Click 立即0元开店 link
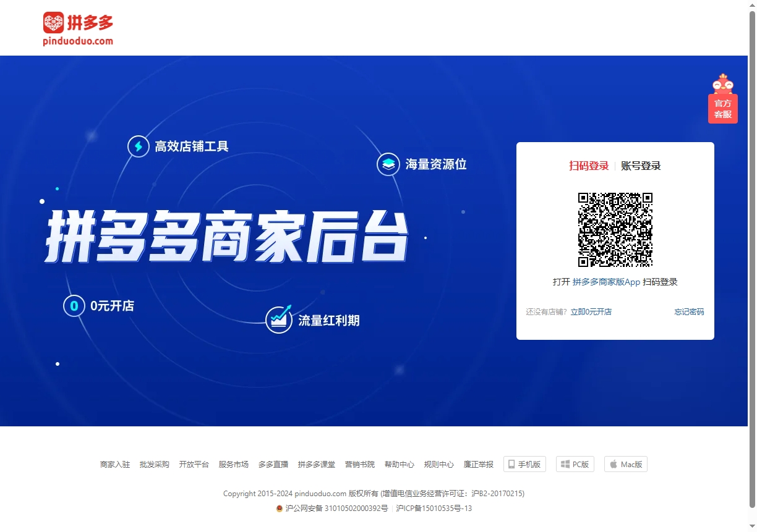Image resolution: width=757 pixels, height=532 pixels. click(x=591, y=312)
